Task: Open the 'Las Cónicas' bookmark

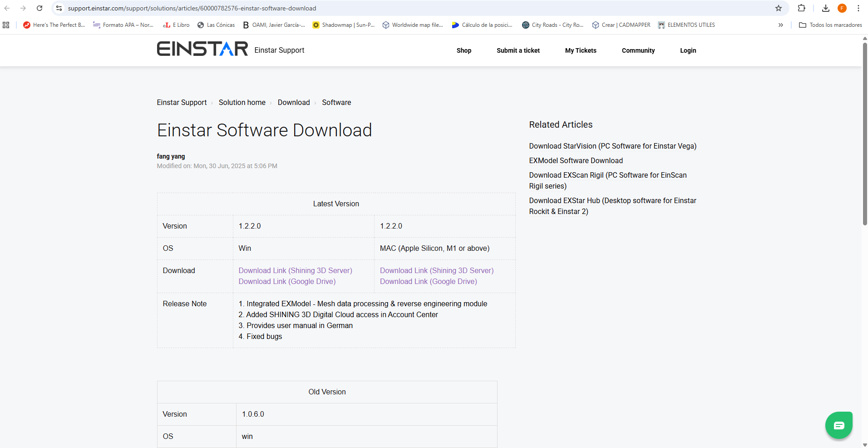Action: [x=216, y=25]
